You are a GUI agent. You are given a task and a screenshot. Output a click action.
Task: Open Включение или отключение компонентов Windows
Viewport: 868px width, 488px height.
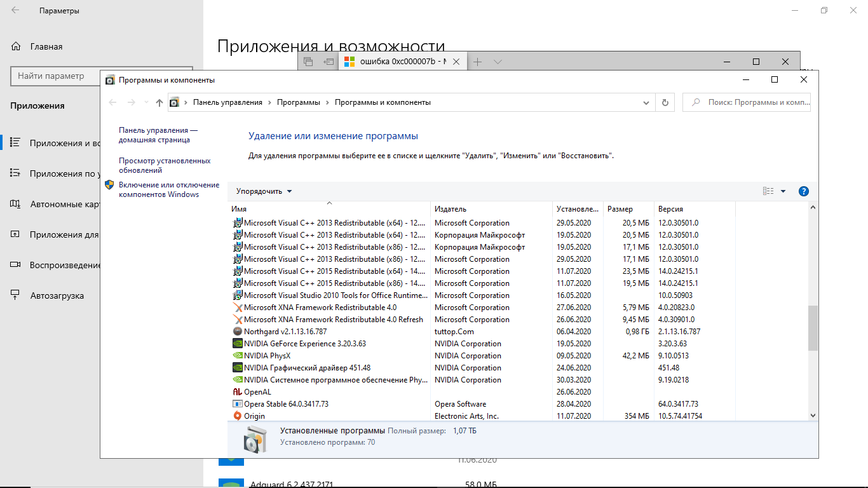(169, 189)
